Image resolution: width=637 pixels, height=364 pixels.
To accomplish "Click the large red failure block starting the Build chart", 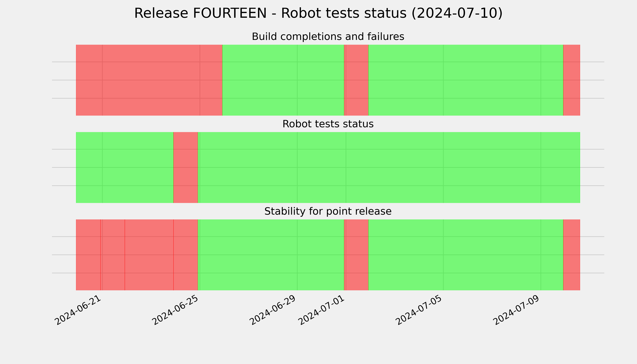I will [x=149, y=80].
